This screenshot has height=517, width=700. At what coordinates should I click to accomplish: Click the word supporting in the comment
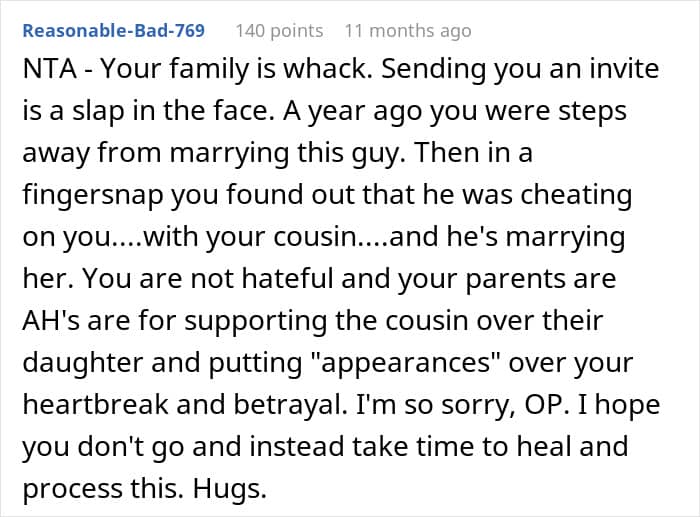point(256,321)
